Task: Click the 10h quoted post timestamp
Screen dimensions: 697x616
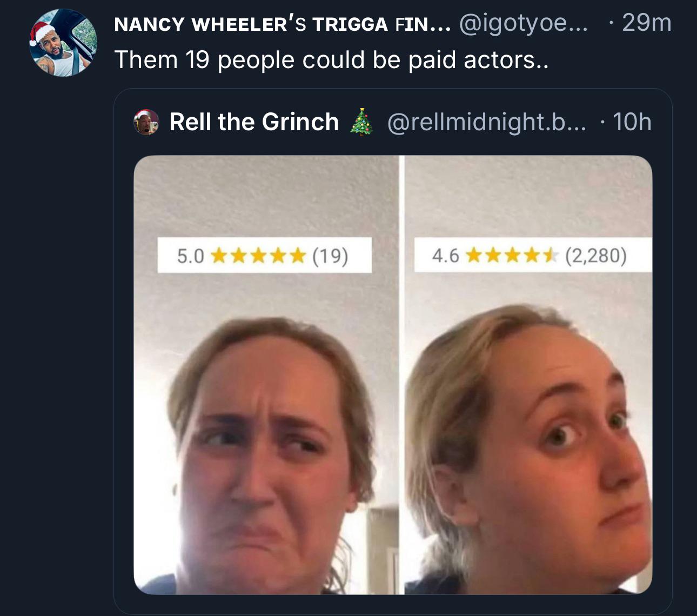Action: tap(632, 122)
